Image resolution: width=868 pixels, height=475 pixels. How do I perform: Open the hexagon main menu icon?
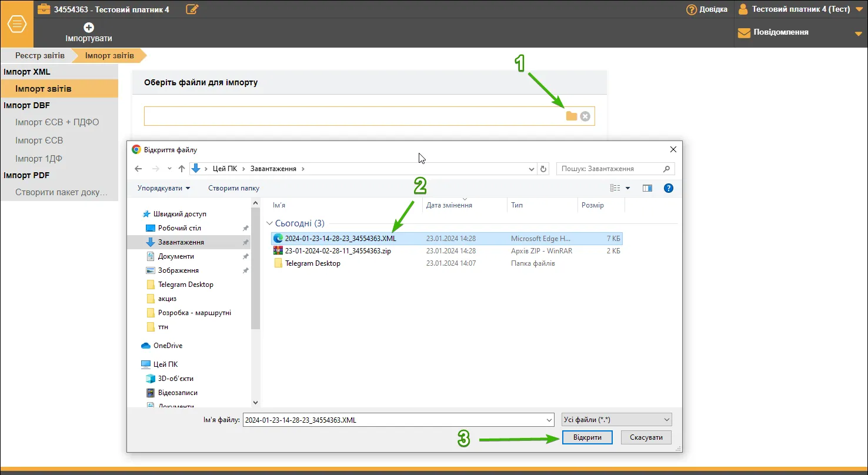(x=17, y=24)
